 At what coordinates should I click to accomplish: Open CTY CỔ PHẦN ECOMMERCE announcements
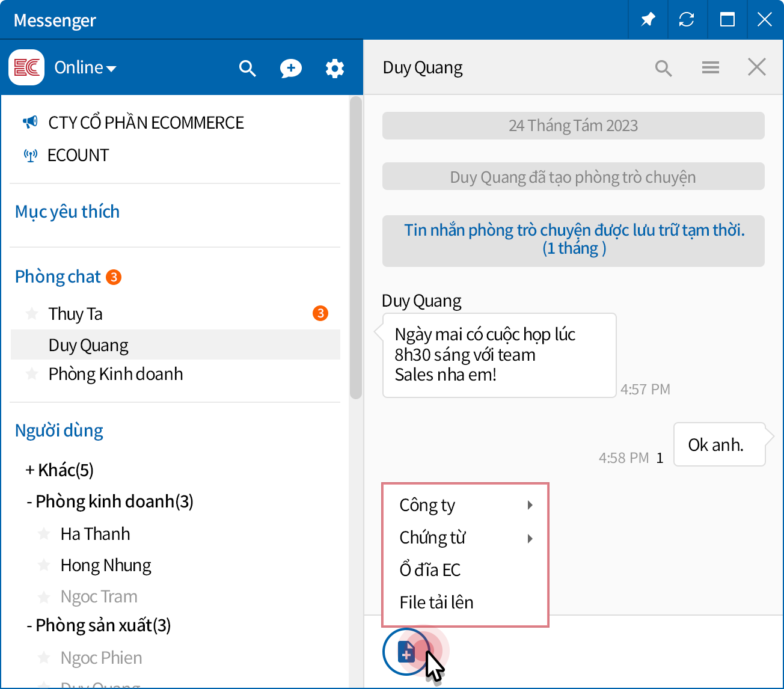145,123
